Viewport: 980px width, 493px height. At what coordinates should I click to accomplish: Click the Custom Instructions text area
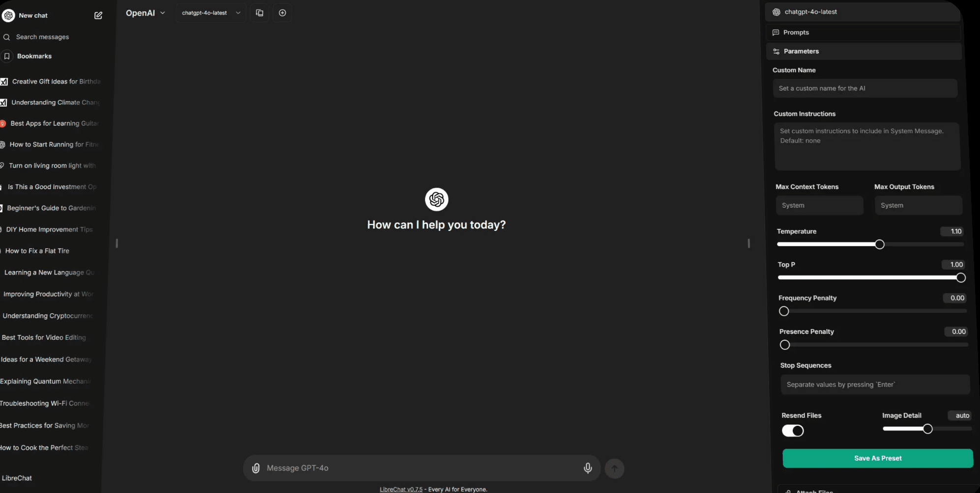(x=867, y=146)
